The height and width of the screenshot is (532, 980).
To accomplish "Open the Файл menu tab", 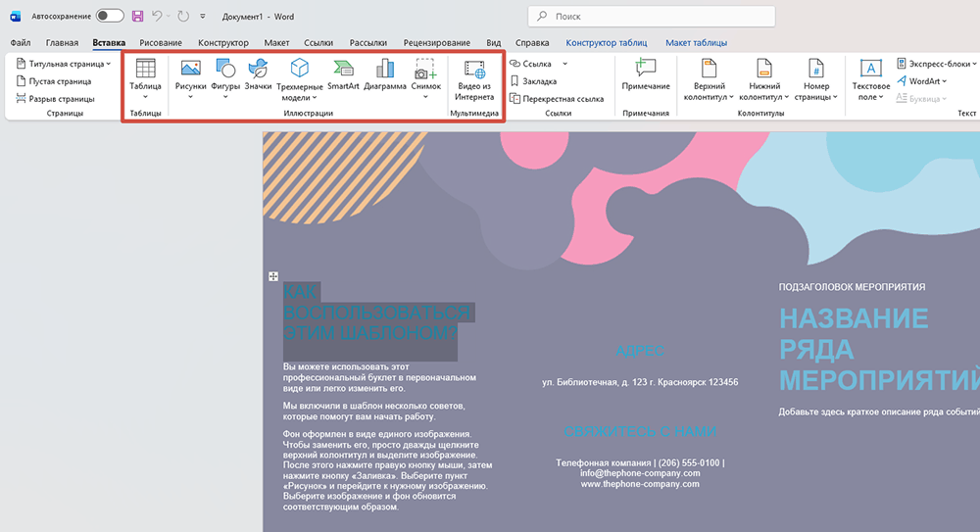I will pos(21,42).
